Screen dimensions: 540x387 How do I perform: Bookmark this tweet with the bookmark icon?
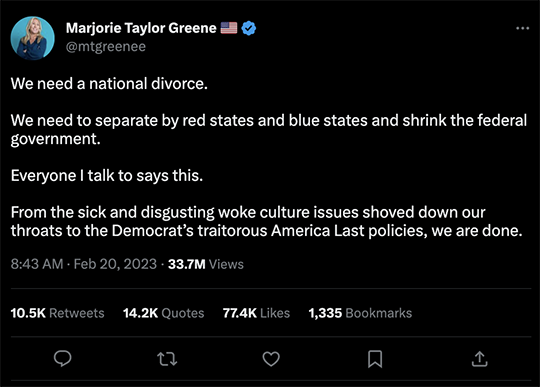point(375,359)
